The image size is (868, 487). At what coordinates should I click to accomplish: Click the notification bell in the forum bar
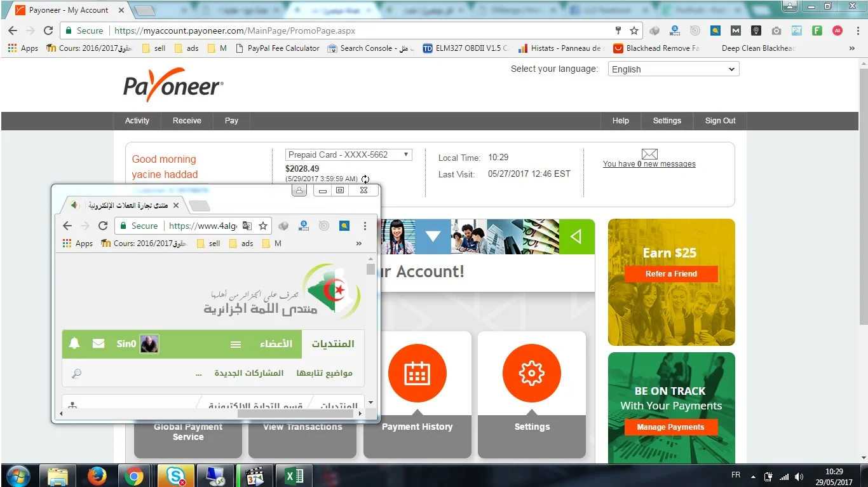74,344
